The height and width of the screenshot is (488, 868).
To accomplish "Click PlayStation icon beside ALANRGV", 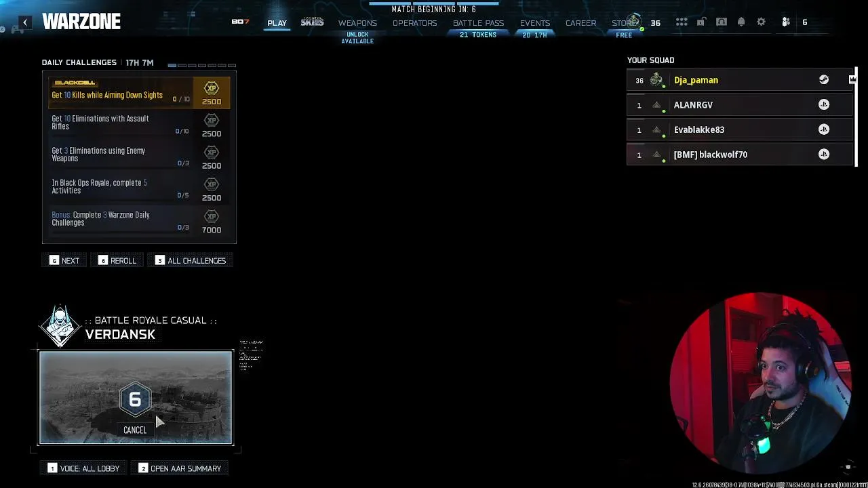I will [824, 104].
